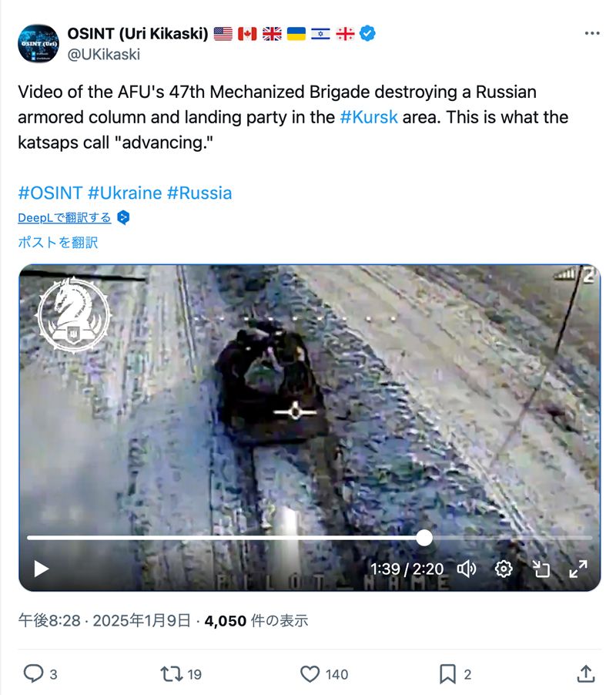This screenshot has width=616, height=695.
Task: Play the video
Action: 41,569
